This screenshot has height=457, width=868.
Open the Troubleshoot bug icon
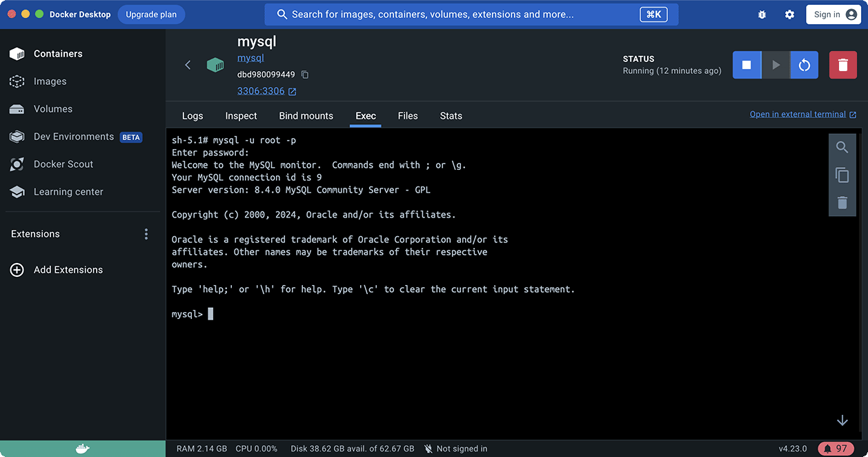click(x=762, y=14)
